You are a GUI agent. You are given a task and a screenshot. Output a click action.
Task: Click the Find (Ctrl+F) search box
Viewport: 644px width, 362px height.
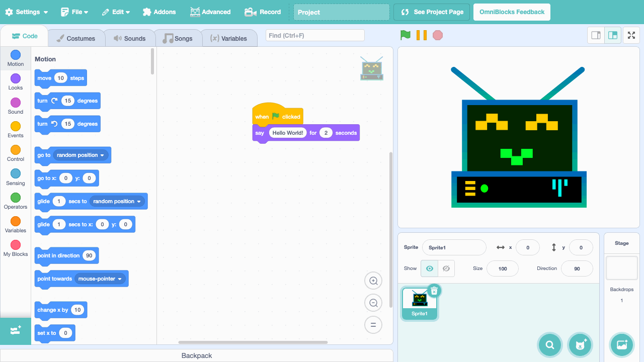[315, 35]
